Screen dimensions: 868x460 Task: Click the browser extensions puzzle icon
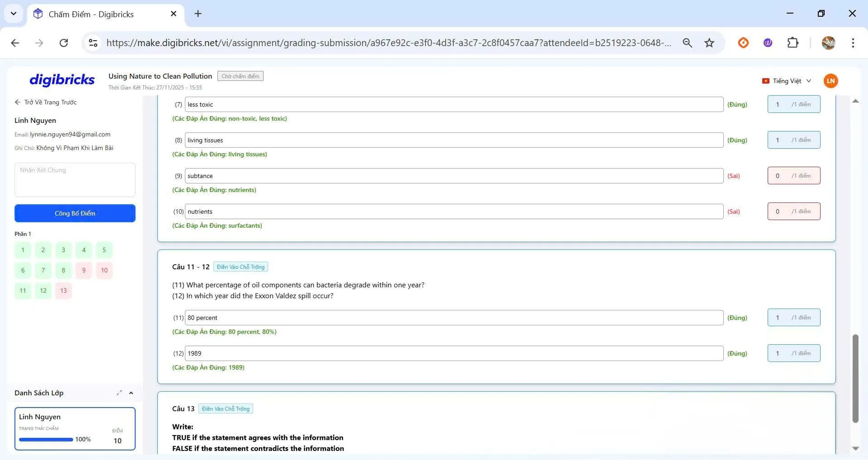(793, 43)
